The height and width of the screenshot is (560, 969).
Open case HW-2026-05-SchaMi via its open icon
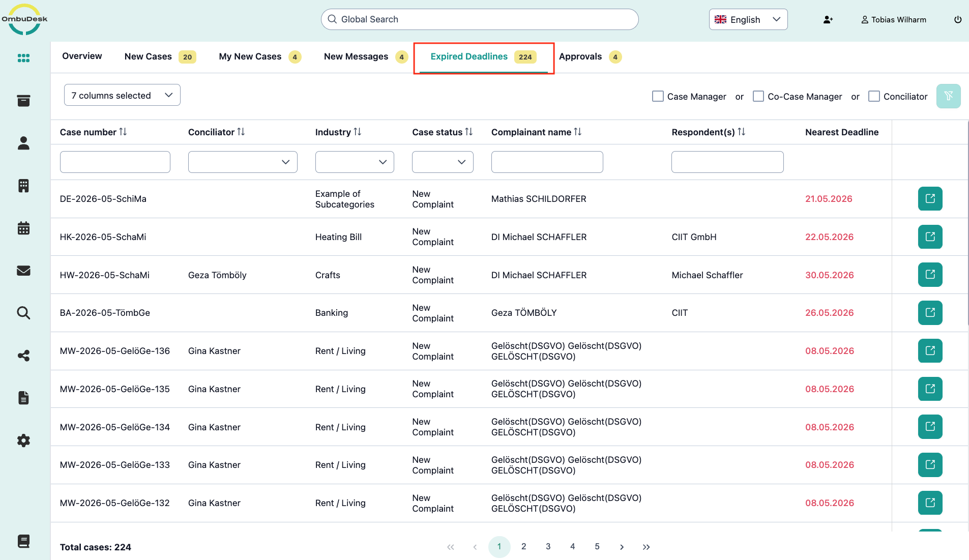[930, 275]
